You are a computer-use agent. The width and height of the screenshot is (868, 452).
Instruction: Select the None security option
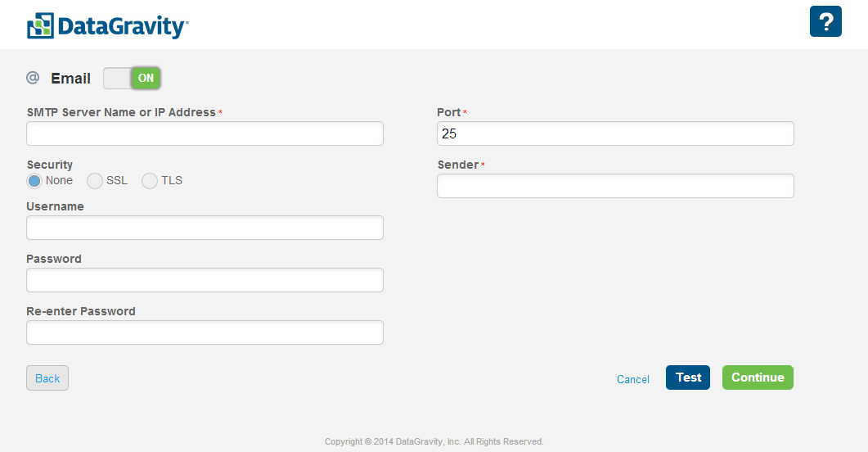34,181
